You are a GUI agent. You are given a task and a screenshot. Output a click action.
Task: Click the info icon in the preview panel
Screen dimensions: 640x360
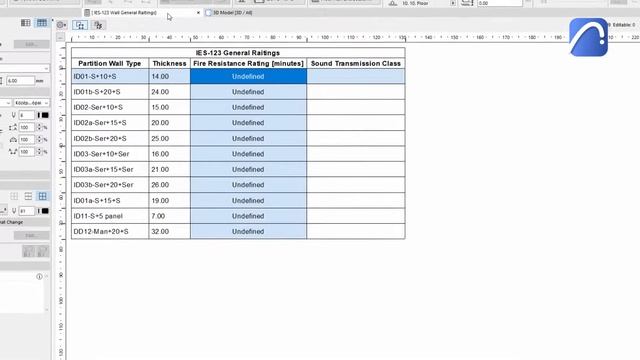point(39,276)
